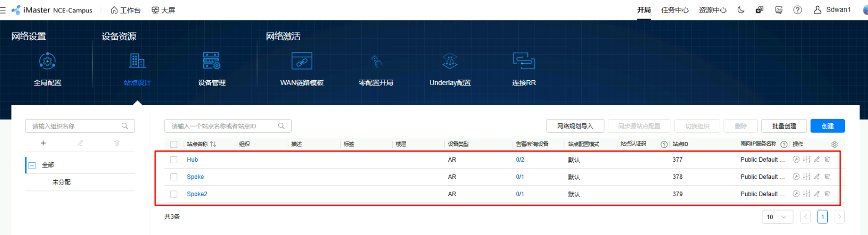This screenshot has height=235, width=868.
Task: Open the 设备管理 device management icon
Action: coord(212,61)
